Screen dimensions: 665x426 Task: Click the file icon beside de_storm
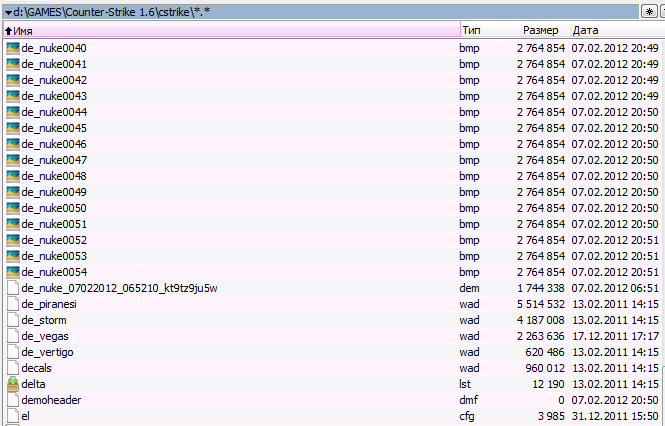13,320
